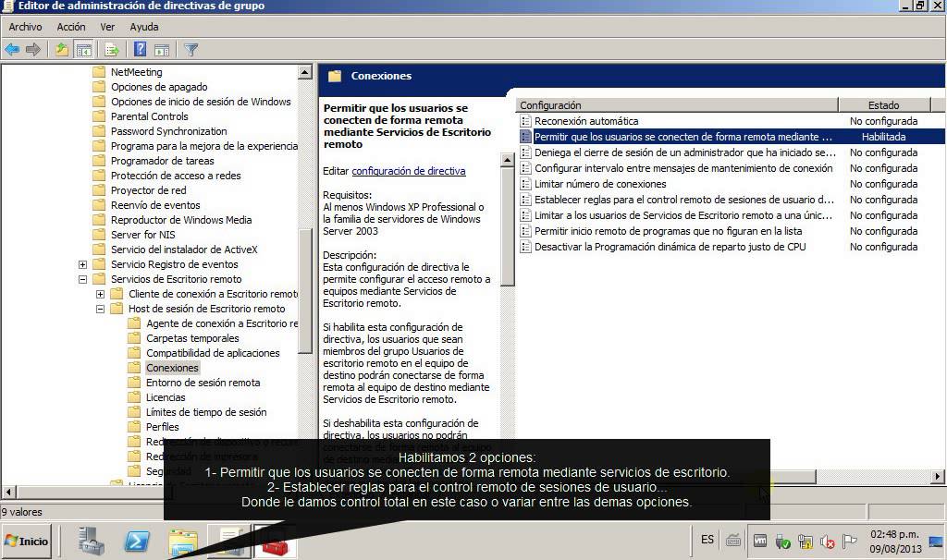Image resolution: width=947 pixels, height=560 pixels.
Task: Click the Parental Controls folder icon
Action: pyautogui.click(x=99, y=116)
